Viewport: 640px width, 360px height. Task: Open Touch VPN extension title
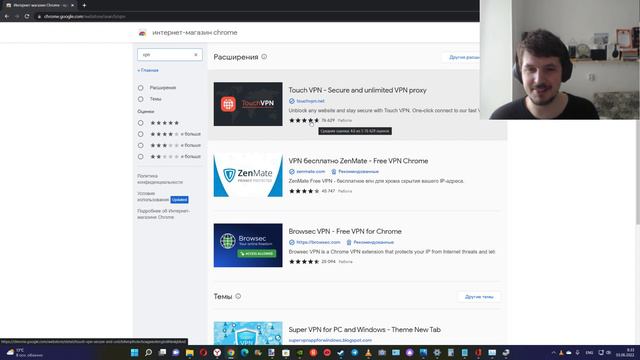tap(357, 90)
